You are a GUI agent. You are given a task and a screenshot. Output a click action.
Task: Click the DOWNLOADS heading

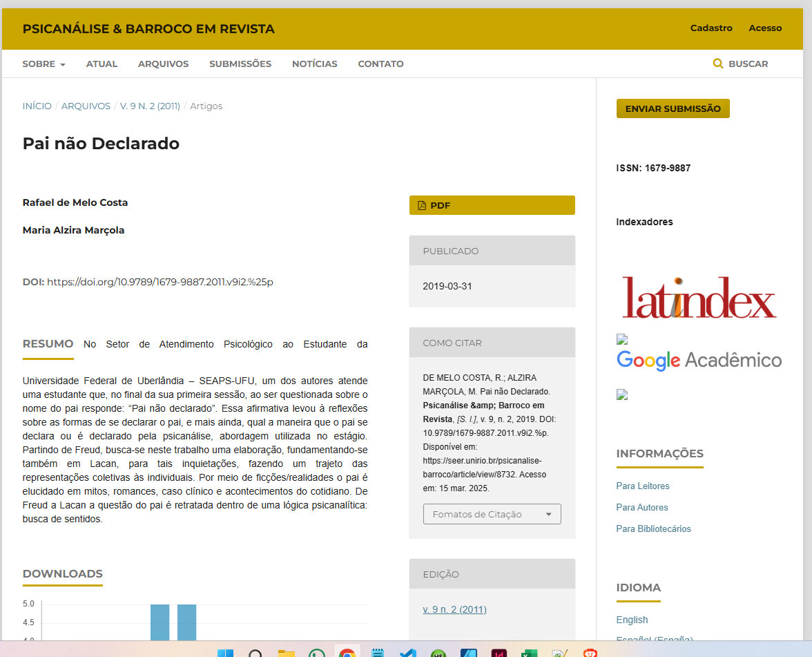(63, 573)
